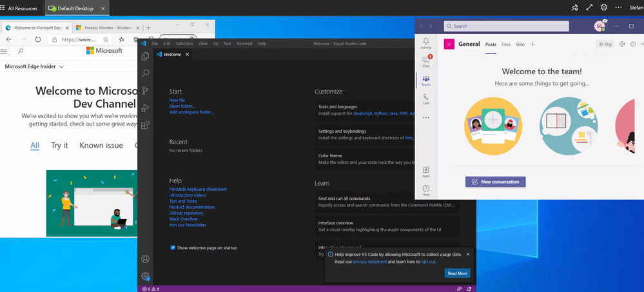The height and width of the screenshot is (292, 644).
Task: Click Add workspace folder link
Action: tap(191, 112)
